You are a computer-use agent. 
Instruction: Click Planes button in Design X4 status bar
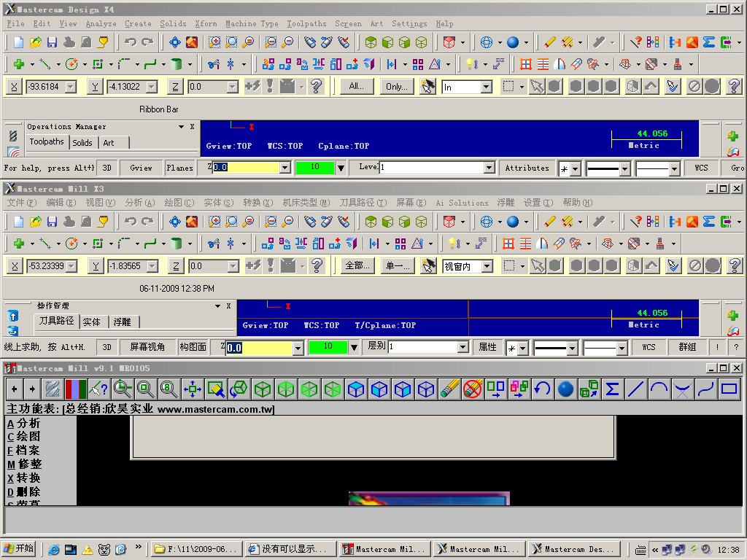click(179, 168)
